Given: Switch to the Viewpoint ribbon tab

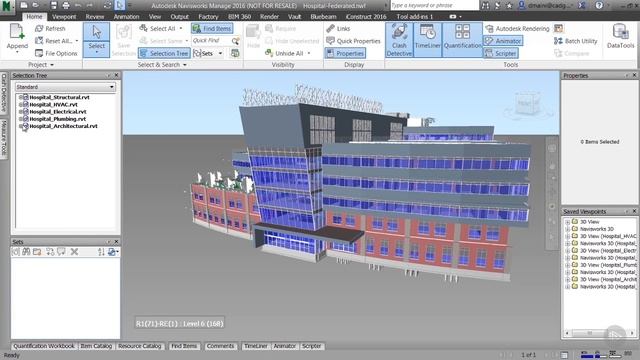Looking at the screenshot, I should (64, 17).
